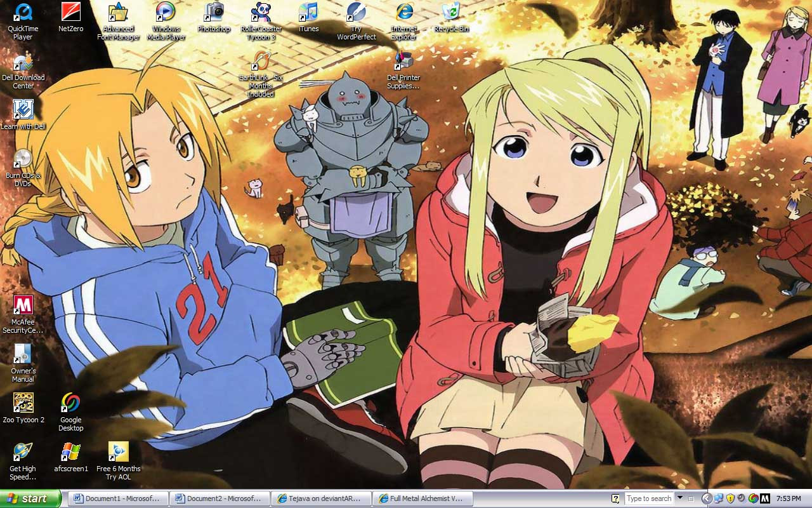812x508 pixels.
Task: Open Dell Printer Supplies shortcut
Action: pos(403,71)
